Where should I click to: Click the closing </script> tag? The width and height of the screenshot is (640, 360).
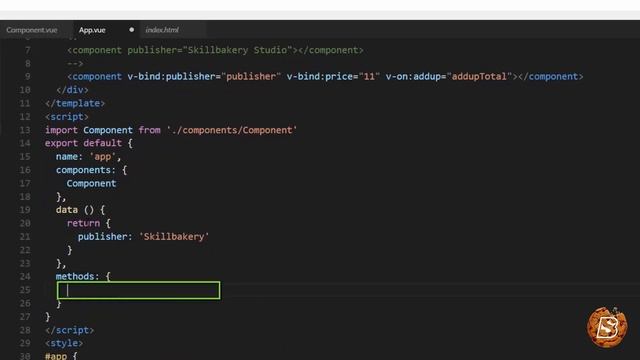(x=69, y=330)
